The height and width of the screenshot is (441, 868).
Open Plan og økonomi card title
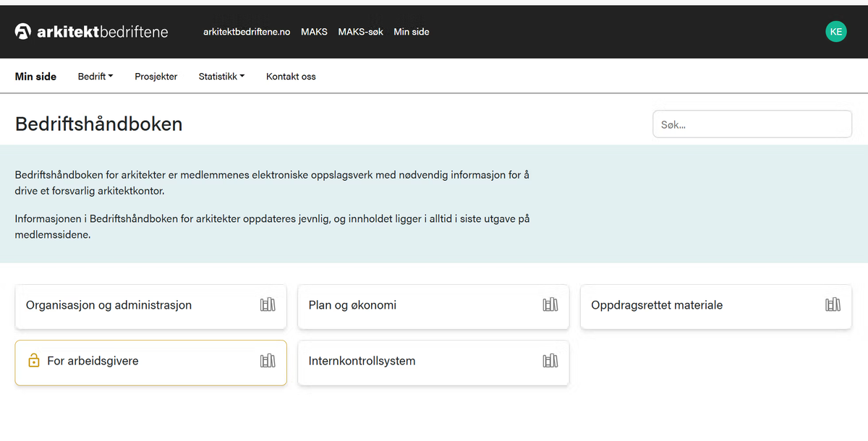352,305
